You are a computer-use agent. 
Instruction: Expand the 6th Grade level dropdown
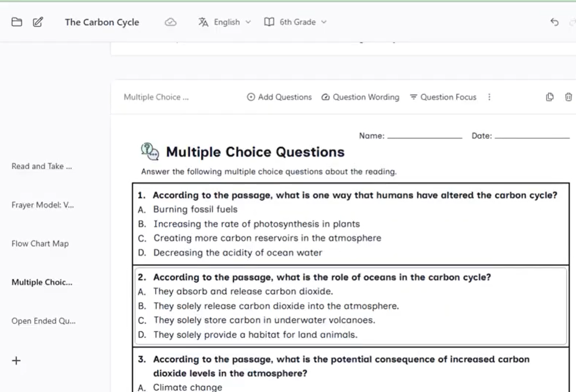pos(303,22)
